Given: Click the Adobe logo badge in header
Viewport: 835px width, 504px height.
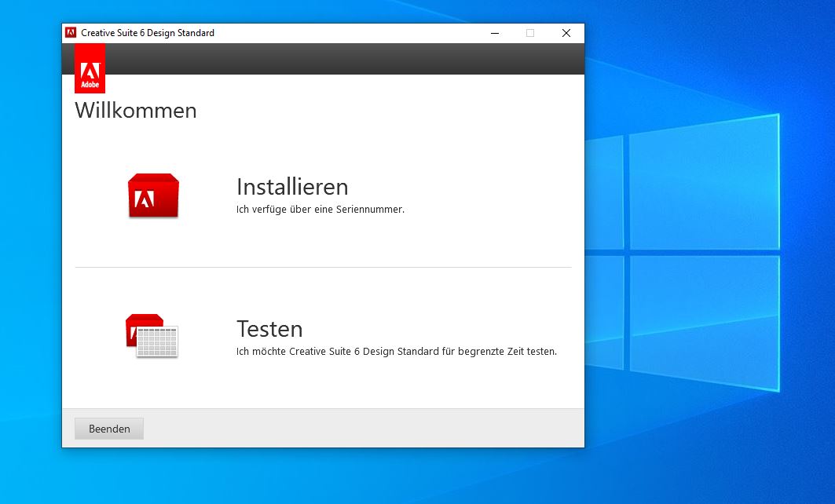Looking at the screenshot, I should pos(90,68).
